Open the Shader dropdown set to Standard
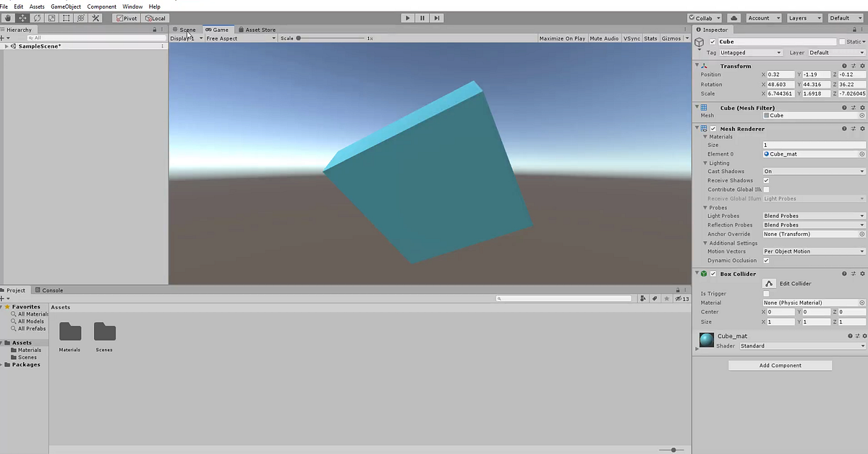The height and width of the screenshot is (454, 868). 803,345
